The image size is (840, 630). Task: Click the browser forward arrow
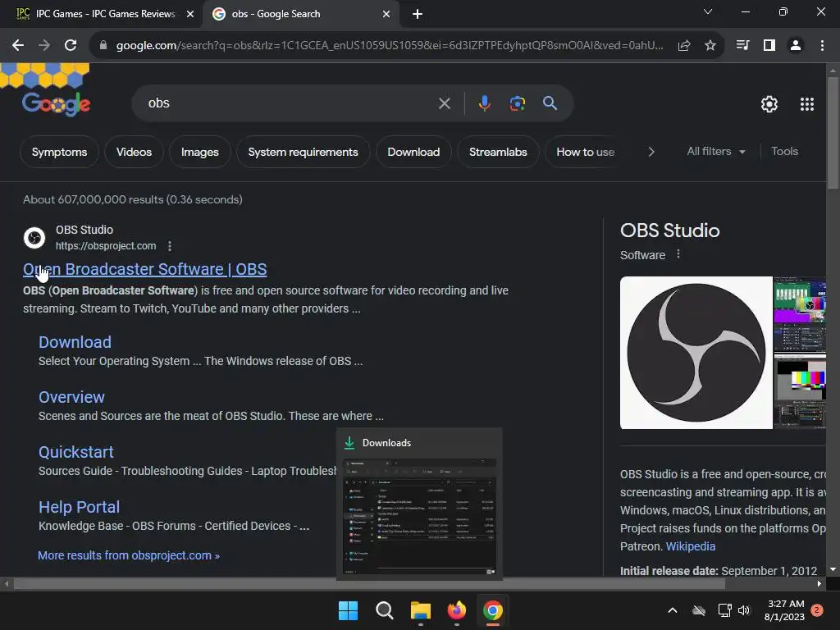(44, 46)
